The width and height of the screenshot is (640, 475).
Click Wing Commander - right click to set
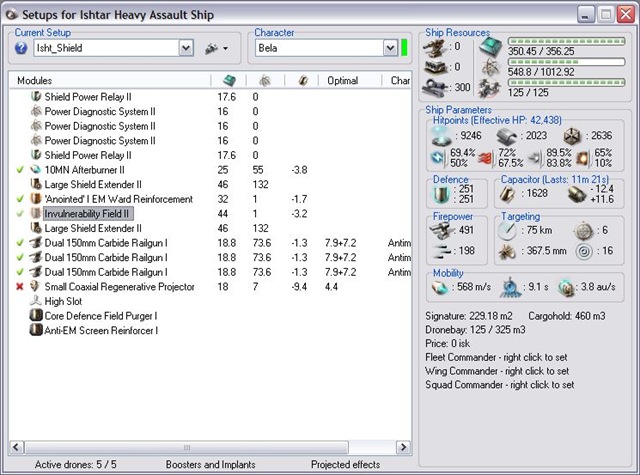tap(497, 371)
